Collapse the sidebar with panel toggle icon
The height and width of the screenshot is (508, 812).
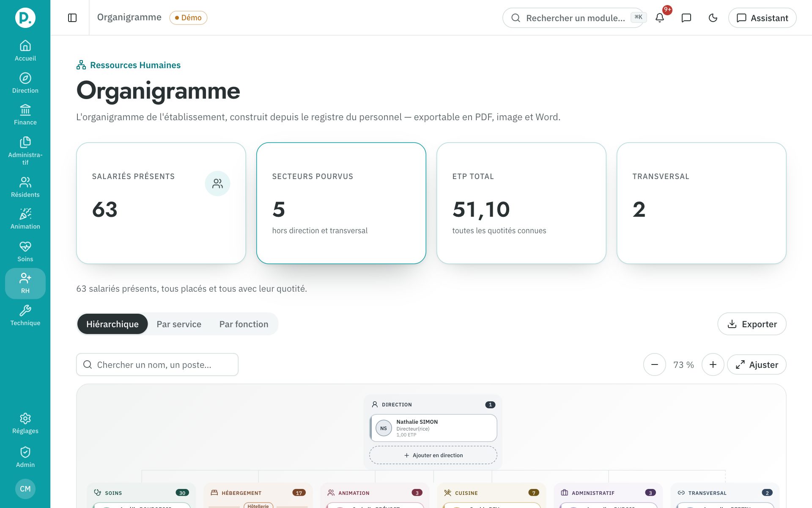(x=72, y=18)
